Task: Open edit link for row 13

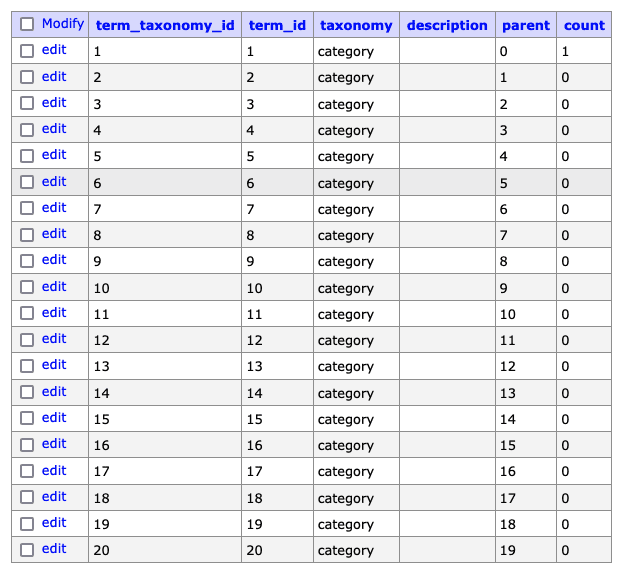Action: pos(54,365)
